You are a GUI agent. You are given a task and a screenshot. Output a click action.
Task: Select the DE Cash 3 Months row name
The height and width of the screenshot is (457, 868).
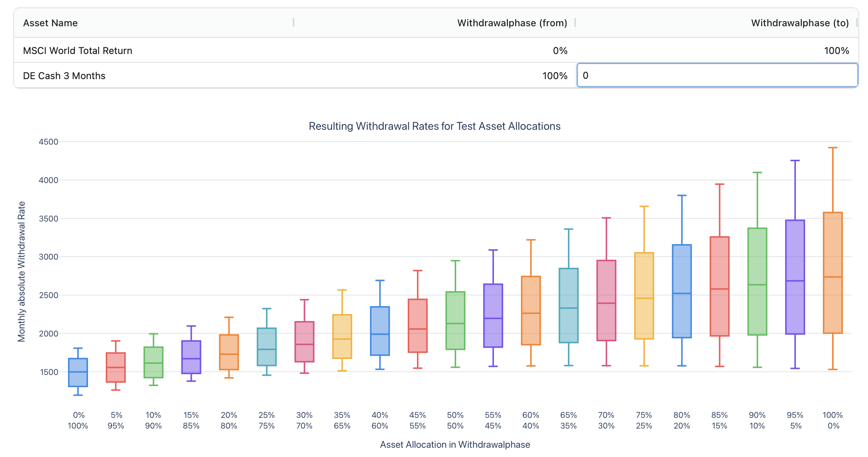(64, 76)
